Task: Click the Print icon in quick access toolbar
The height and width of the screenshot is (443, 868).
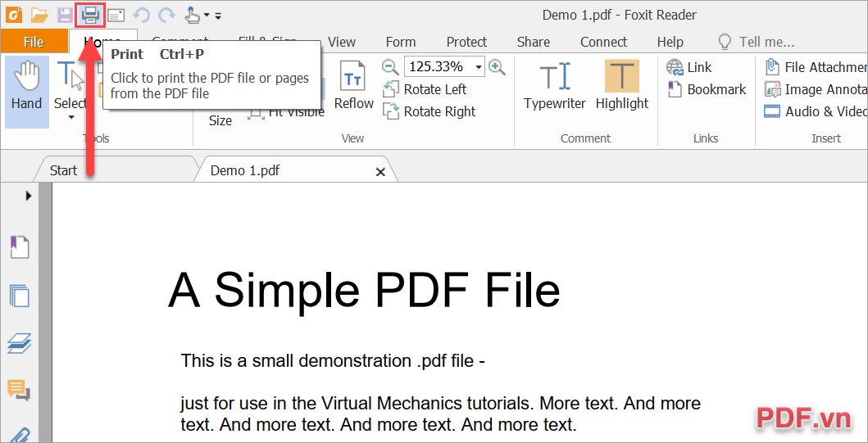Action: point(90,15)
